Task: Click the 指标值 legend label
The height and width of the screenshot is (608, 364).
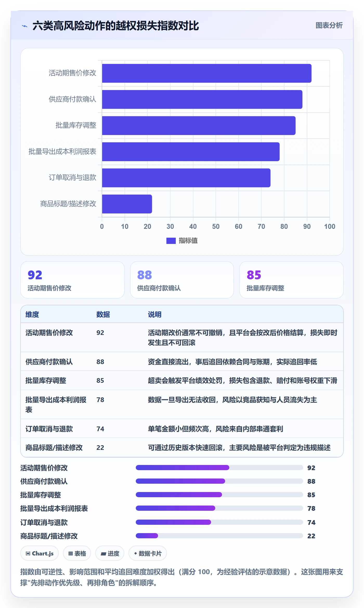Action: click(x=188, y=241)
